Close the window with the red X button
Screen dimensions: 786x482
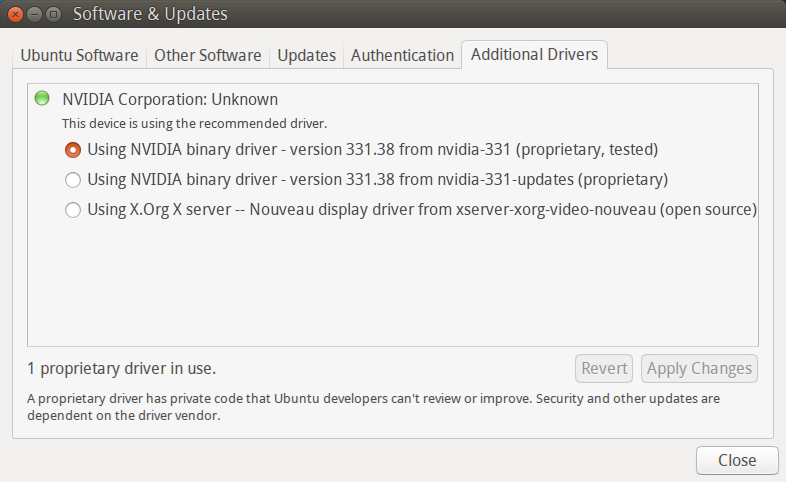[x=16, y=14]
